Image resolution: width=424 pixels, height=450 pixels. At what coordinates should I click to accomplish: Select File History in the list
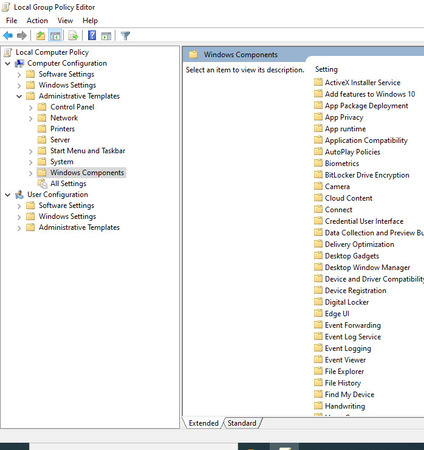pos(343,383)
